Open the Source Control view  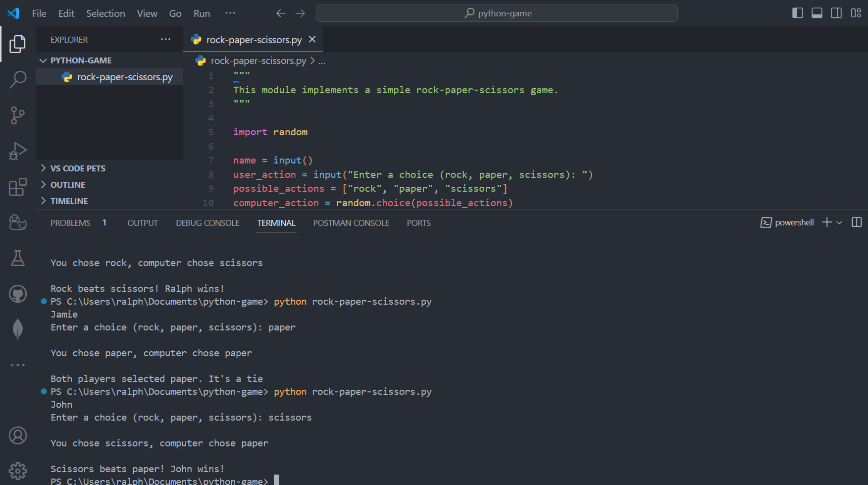coord(18,115)
